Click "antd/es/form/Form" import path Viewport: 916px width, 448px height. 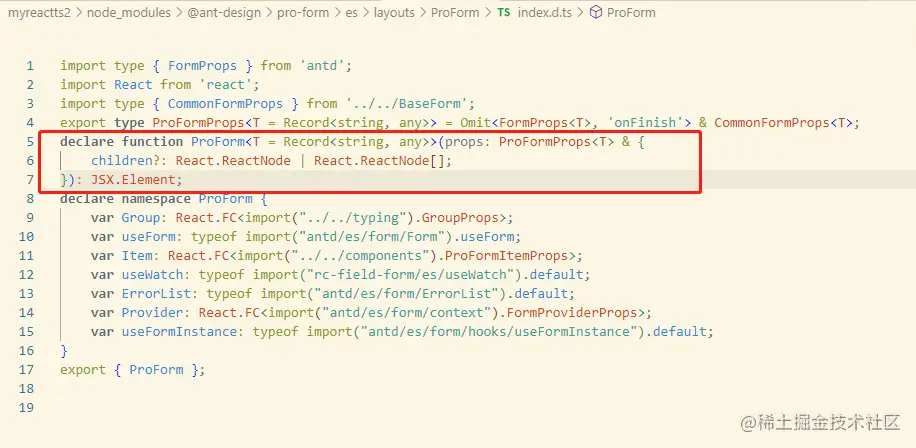[x=372, y=237]
